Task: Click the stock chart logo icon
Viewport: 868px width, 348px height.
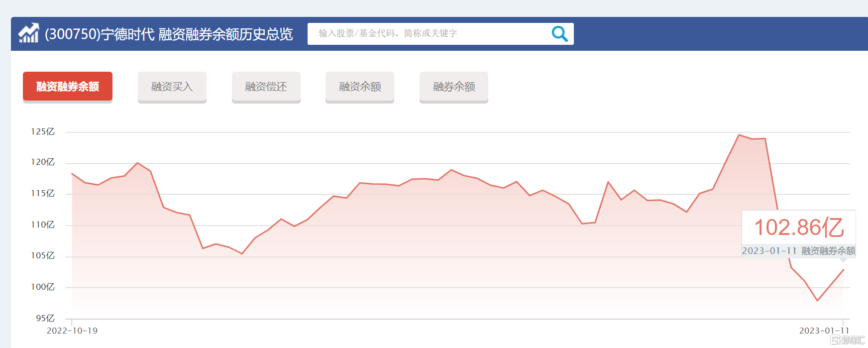Action: point(29,33)
